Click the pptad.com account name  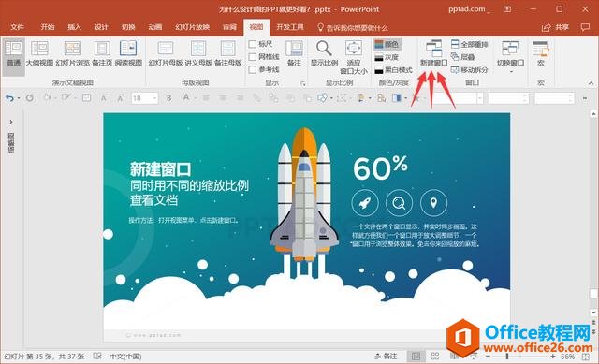[466, 9]
